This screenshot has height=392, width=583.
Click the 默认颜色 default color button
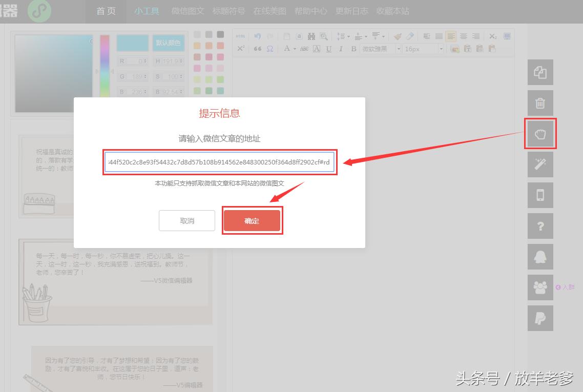(169, 43)
